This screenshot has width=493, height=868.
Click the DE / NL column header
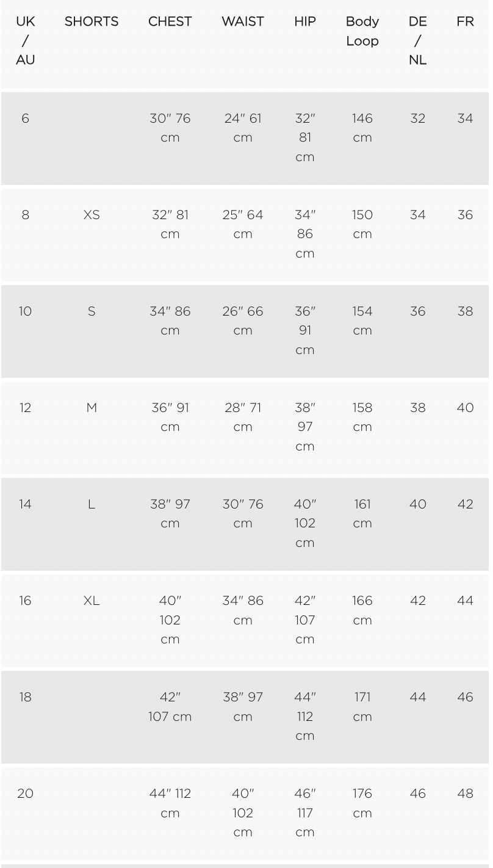pos(418,41)
